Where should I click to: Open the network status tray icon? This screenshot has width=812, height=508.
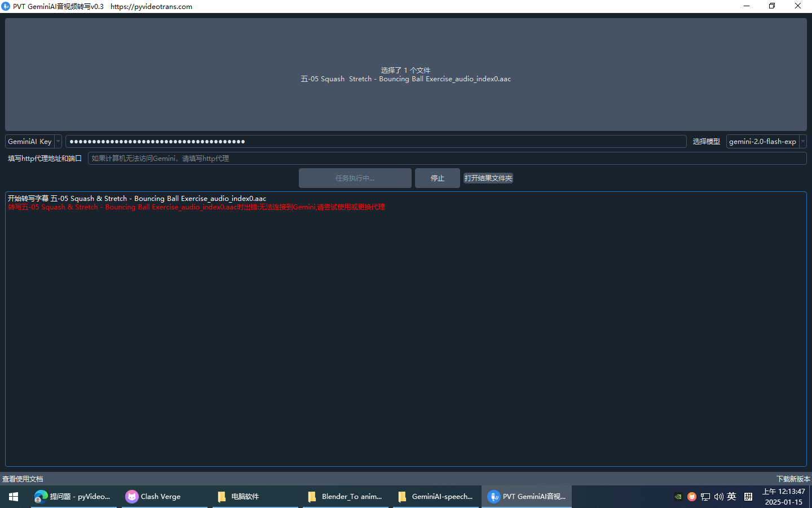tap(705, 497)
